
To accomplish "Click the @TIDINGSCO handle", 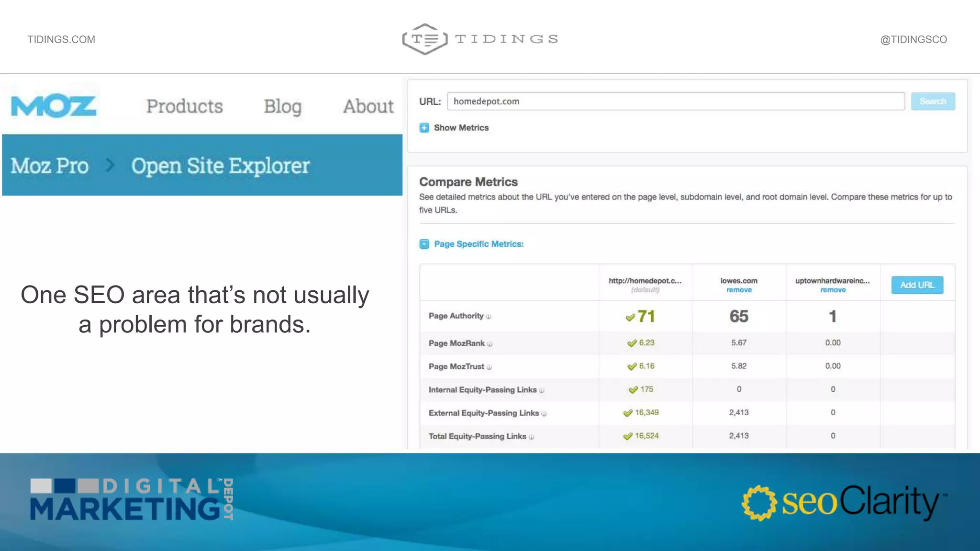I will pos(913,39).
